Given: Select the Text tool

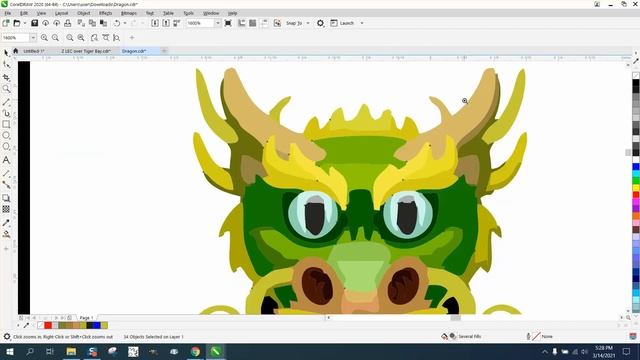Looking at the screenshot, I should tap(6, 160).
